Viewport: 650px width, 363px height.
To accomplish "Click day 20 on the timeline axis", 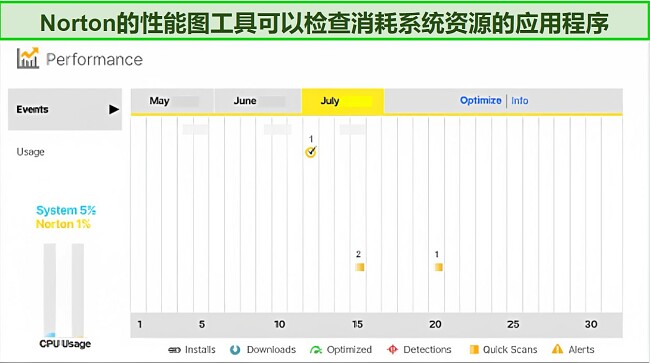I will point(435,324).
